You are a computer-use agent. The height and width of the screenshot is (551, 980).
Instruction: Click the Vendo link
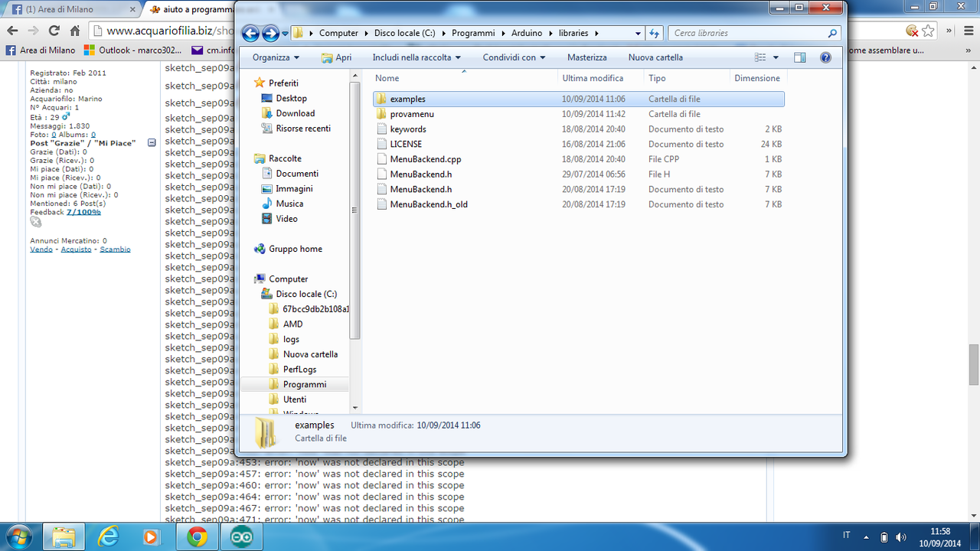[x=41, y=249]
